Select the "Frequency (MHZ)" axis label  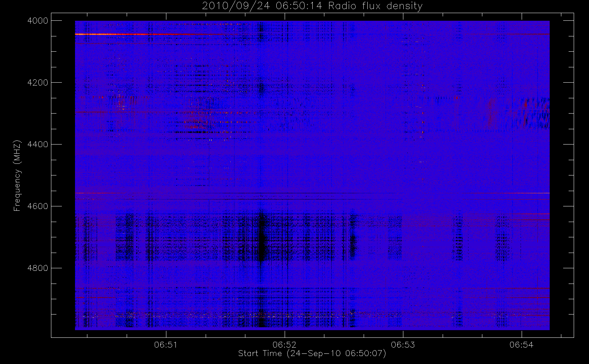(17, 176)
